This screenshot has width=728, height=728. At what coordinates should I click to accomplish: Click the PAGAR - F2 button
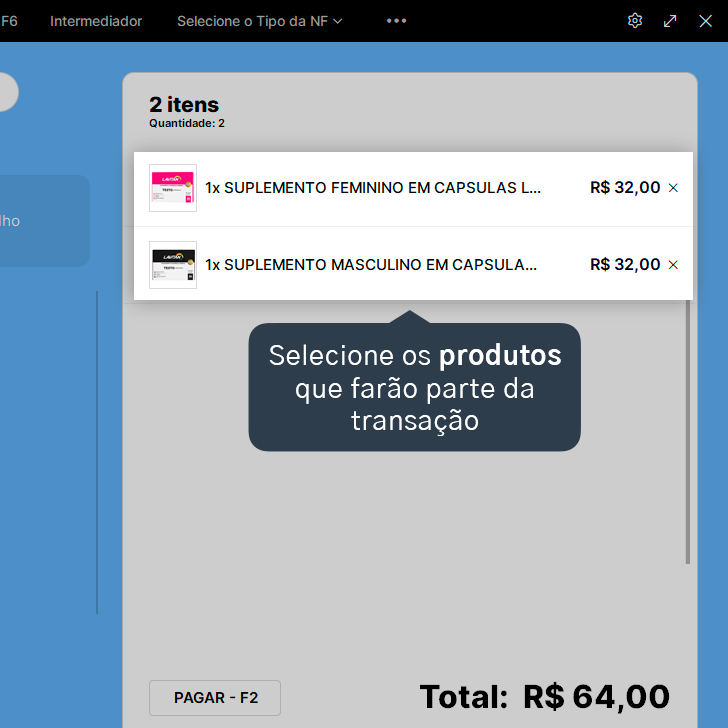pyautogui.click(x=215, y=697)
